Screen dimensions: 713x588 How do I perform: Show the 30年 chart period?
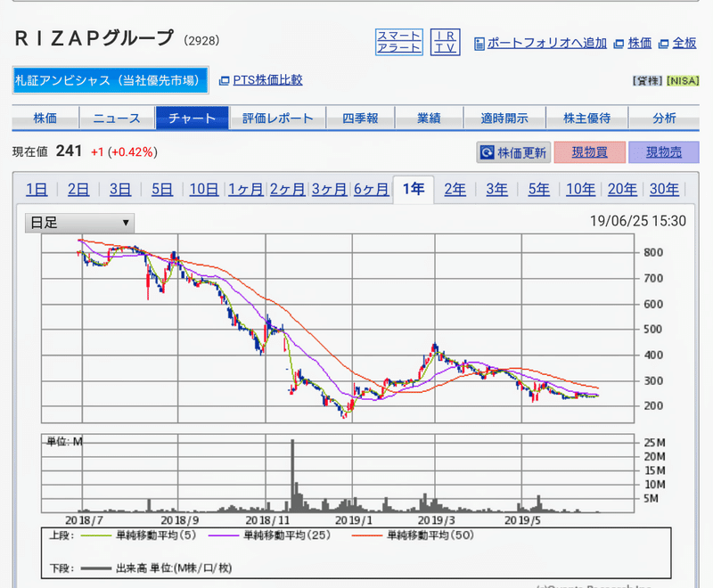point(664,189)
